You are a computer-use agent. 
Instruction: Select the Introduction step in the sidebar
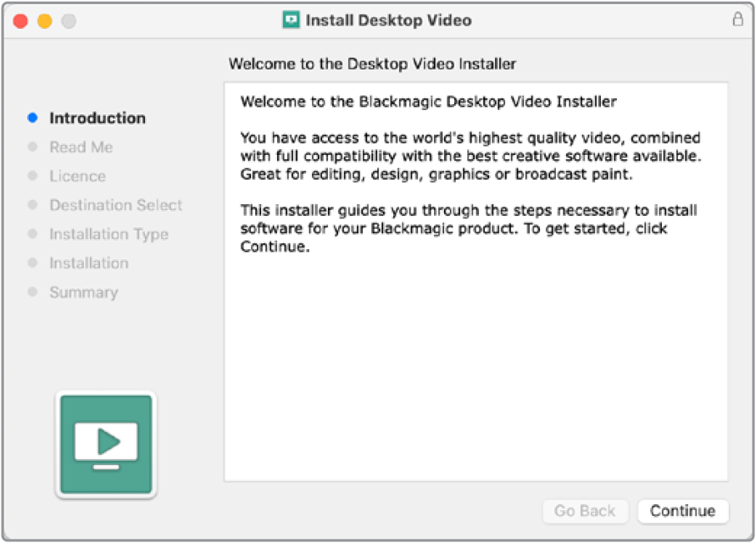(x=97, y=119)
